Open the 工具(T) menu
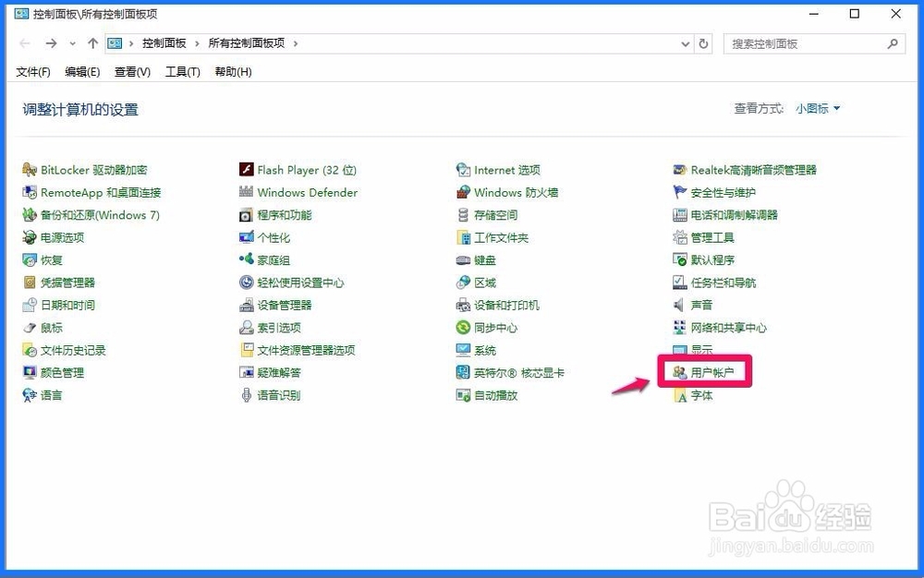The width and height of the screenshot is (924, 578). (x=183, y=72)
